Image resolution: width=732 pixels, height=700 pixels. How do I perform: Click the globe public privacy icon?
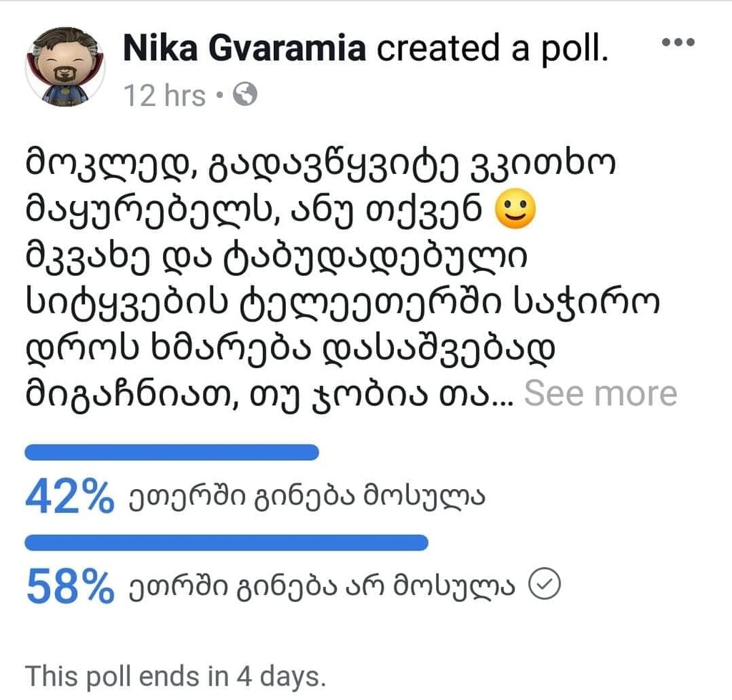245,95
